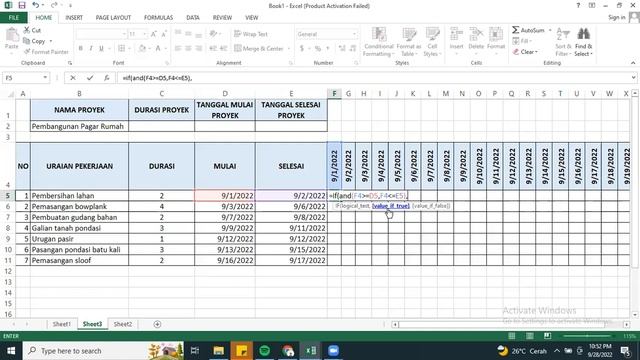Viewport: 640px width, 360px height.
Task: Click the Windows search box
Action: (103, 351)
